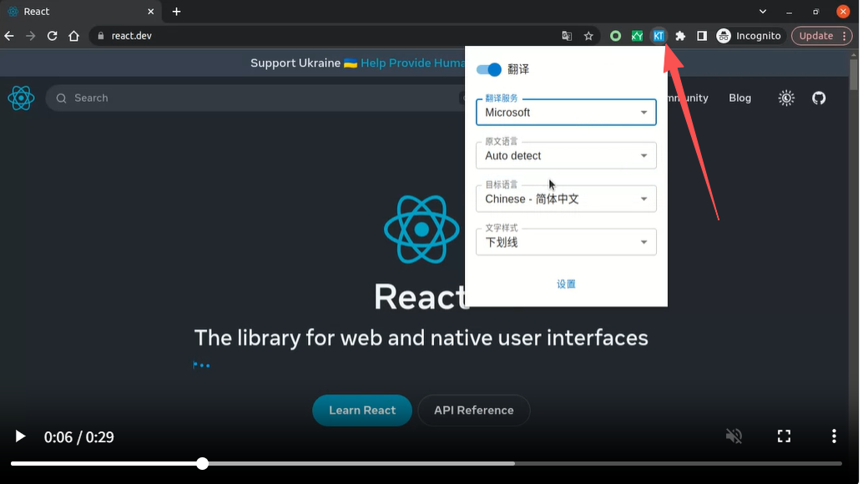Screen dimensions: 868x484
Task: Expand the Microsoft translation service dropdown
Action: click(566, 113)
